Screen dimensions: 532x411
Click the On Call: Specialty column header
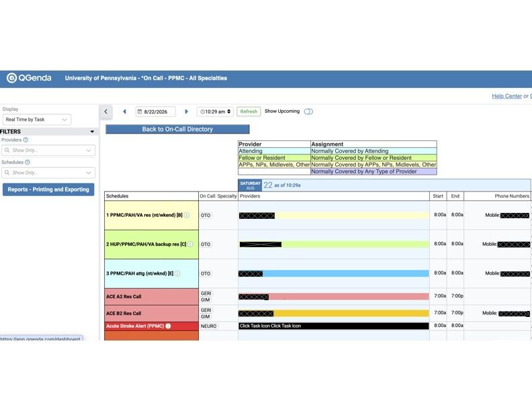[218, 196]
